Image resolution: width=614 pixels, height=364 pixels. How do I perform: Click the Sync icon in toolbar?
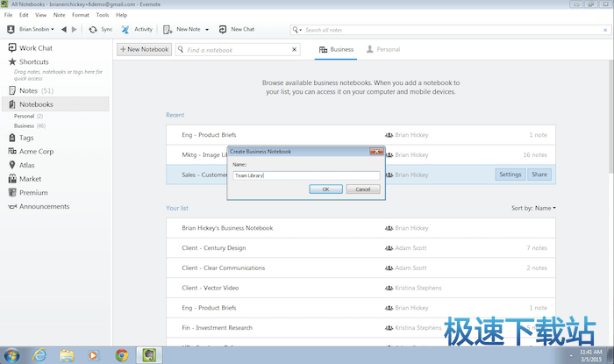[x=93, y=29]
